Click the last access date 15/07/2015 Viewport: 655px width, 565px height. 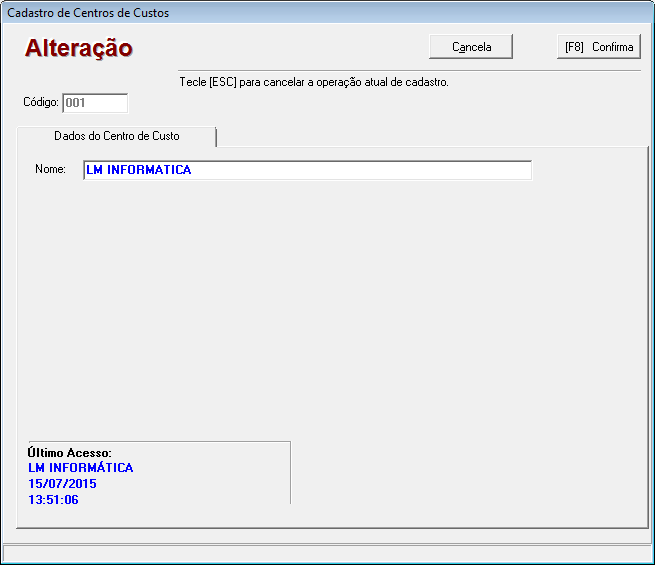click(62, 484)
